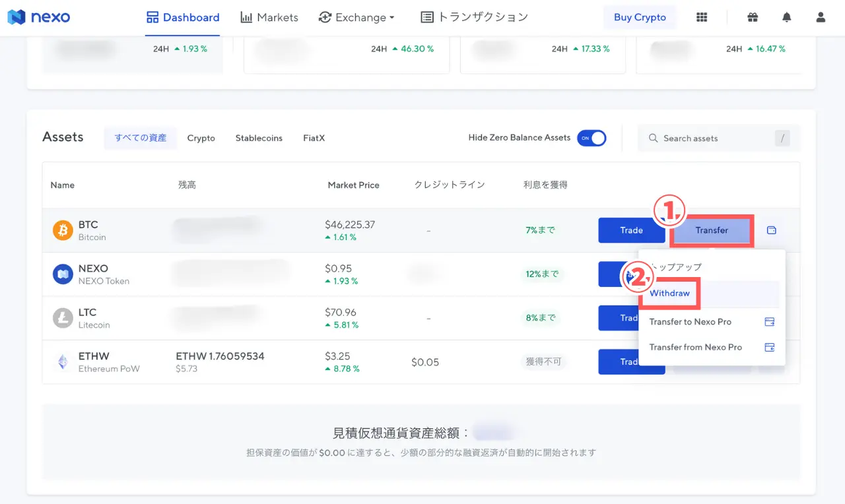
Task: Click the 24H 17.33 % change
Action: pyautogui.click(x=580, y=49)
